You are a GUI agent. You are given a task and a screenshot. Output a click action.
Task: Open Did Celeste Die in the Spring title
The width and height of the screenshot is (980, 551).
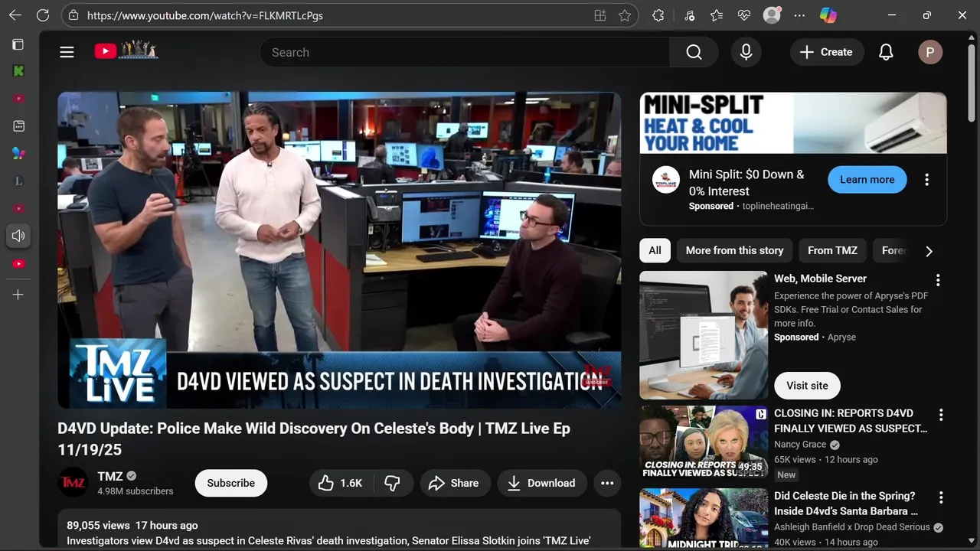click(846, 504)
